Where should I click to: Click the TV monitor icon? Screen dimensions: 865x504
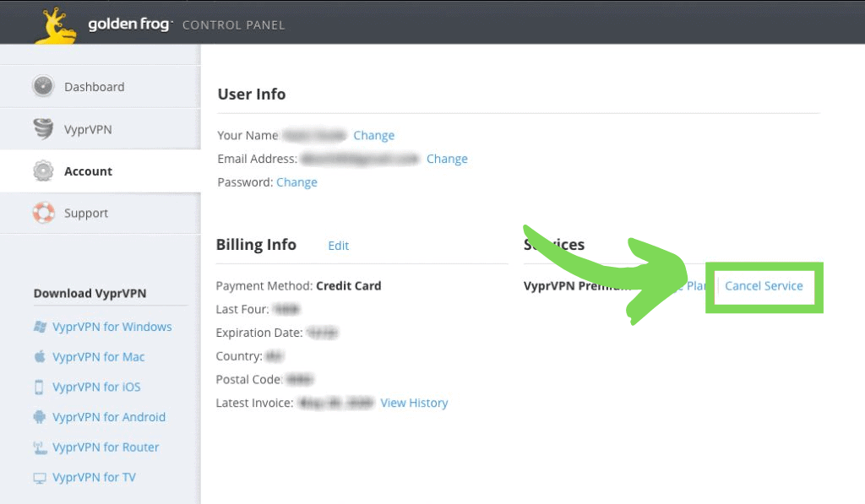click(40, 478)
